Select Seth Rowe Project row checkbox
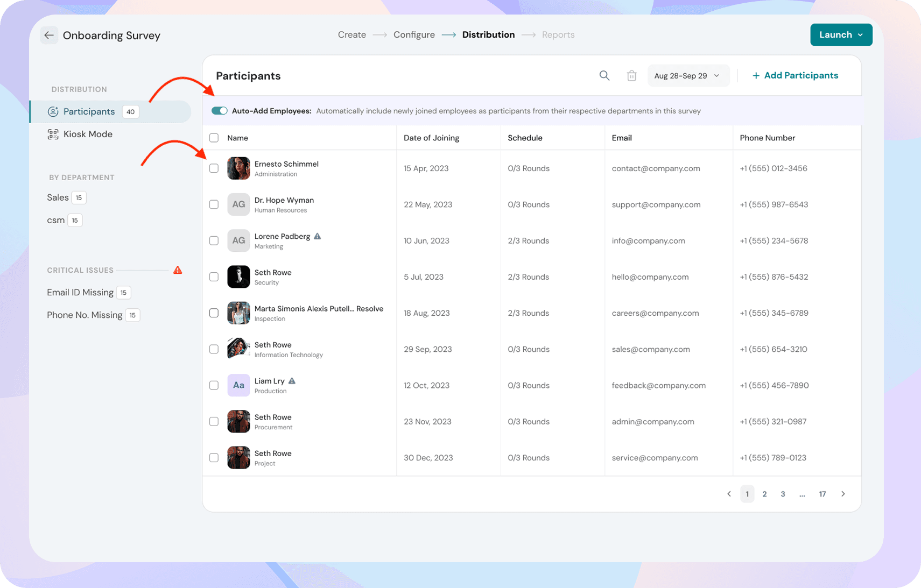 click(214, 458)
